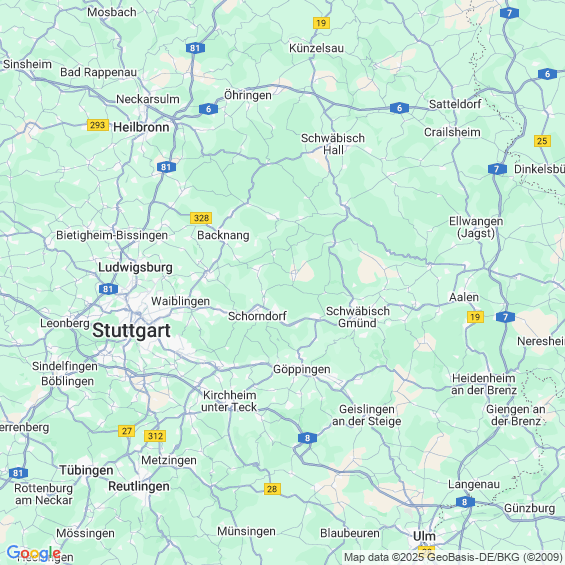The height and width of the screenshot is (565, 565).
Task: Select the Stuttgart city label
Action: 132,331
